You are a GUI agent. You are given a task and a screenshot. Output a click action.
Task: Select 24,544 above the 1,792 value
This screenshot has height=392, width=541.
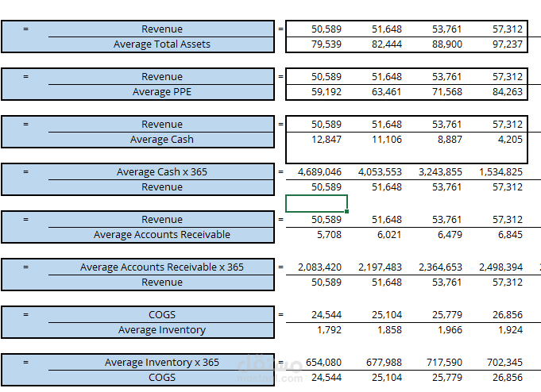(x=327, y=314)
